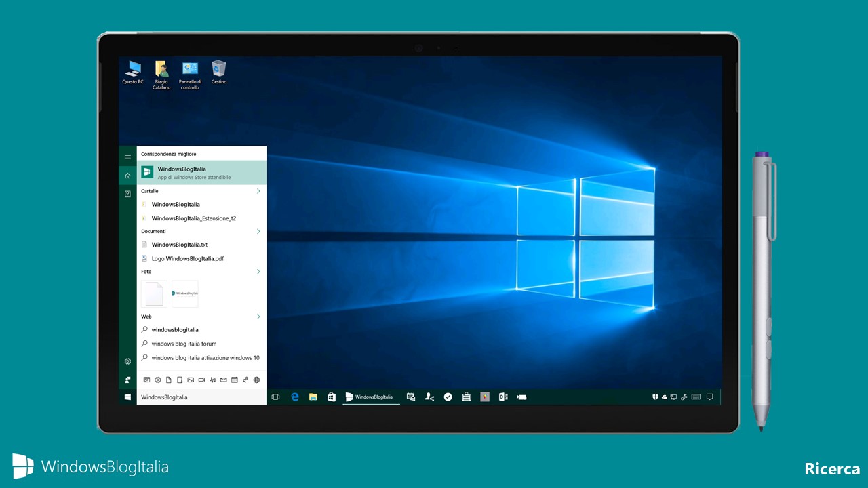Select the WindowsBlogItalia logo photo thumbnail
868x488 pixels.
pos(185,293)
